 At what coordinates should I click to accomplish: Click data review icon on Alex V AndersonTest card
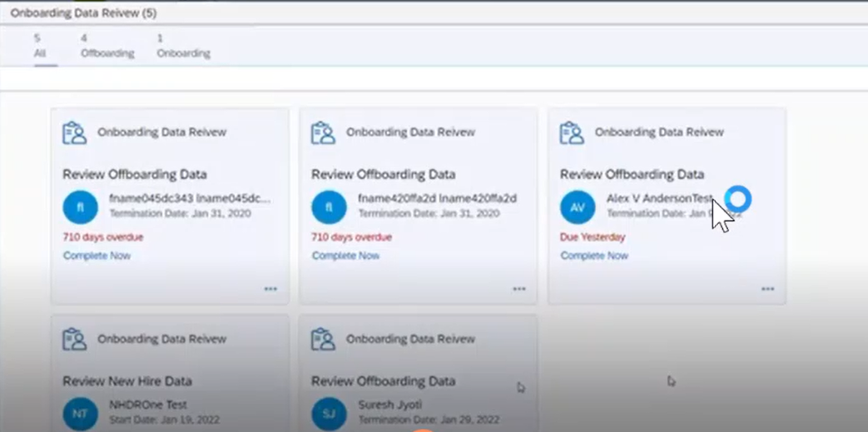(x=572, y=133)
